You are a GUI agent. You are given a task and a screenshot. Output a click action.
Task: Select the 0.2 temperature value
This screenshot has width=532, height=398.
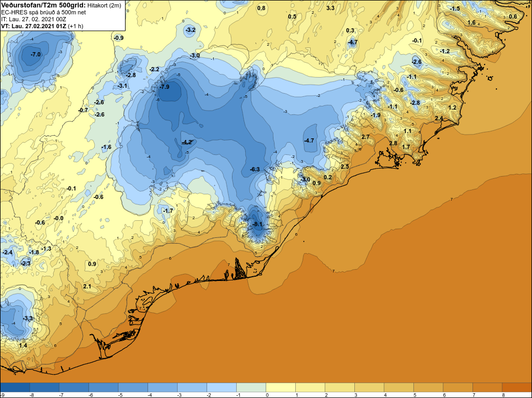click(328, 178)
